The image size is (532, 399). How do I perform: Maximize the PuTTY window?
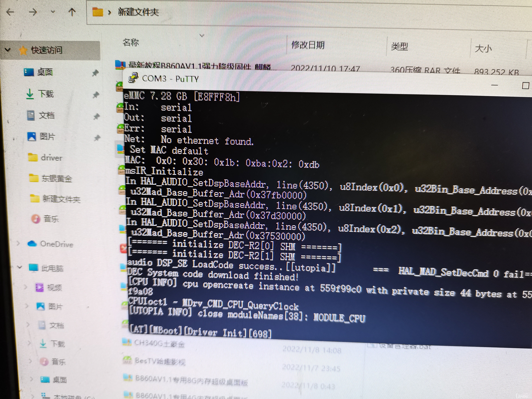tap(526, 85)
